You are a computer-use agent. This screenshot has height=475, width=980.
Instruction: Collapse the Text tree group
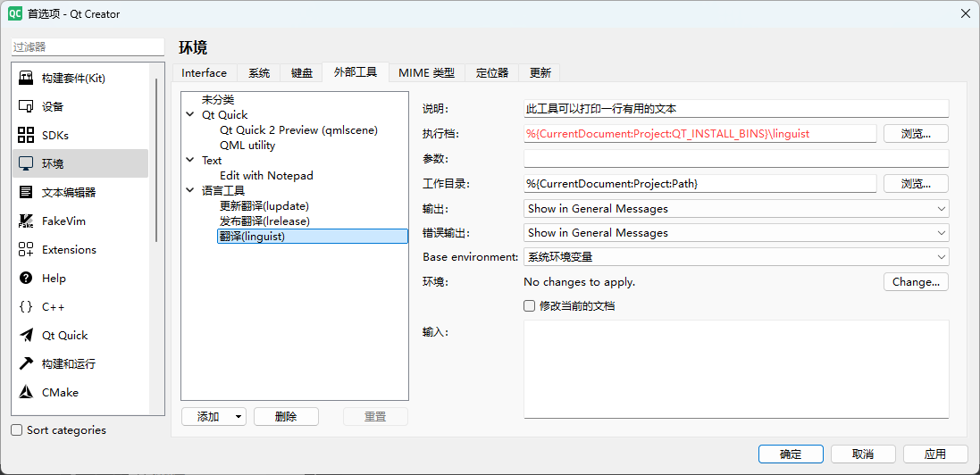click(x=190, y=161)
